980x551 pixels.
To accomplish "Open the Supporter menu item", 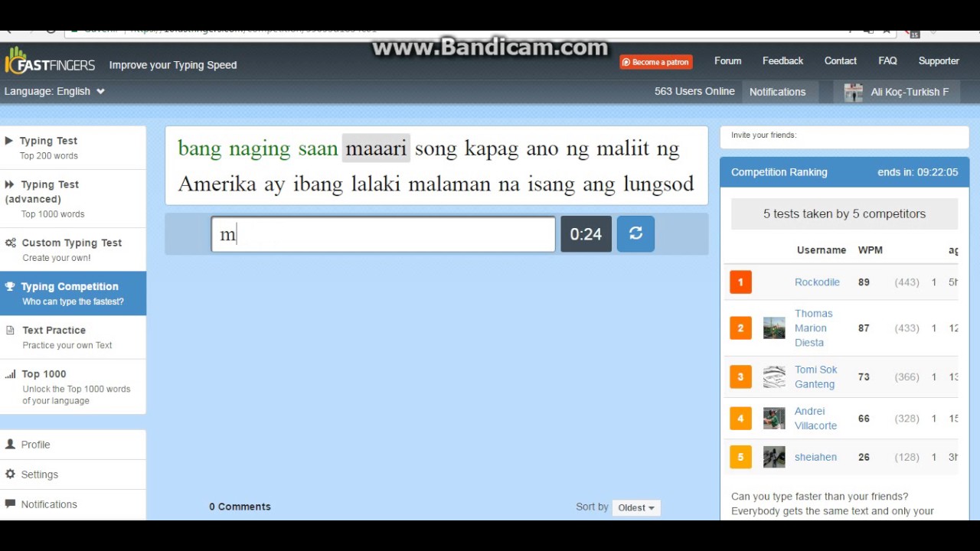I will 939,61.
